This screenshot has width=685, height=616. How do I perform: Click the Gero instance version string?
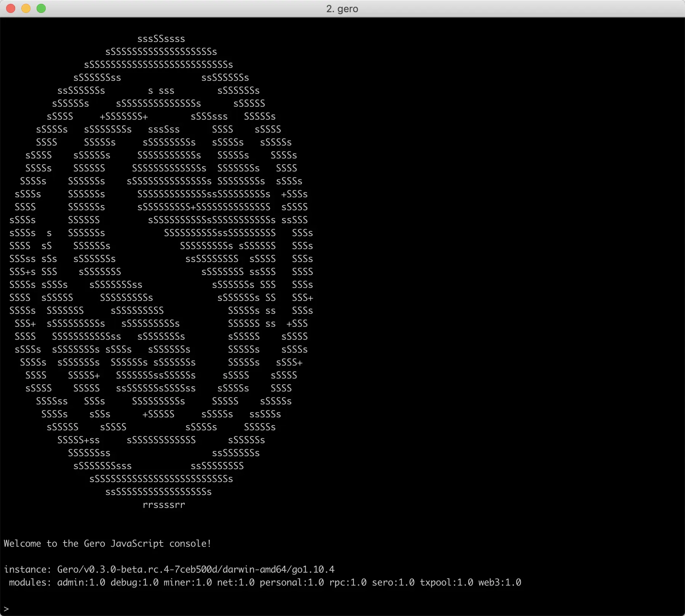coord(196,570)
